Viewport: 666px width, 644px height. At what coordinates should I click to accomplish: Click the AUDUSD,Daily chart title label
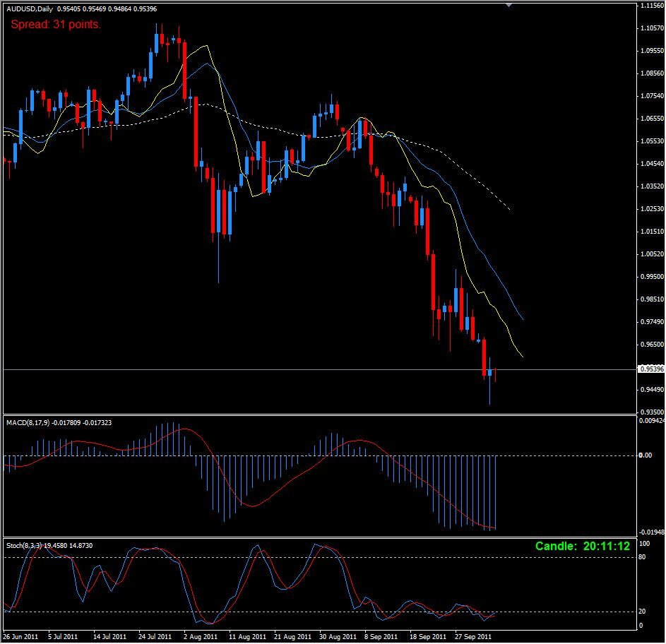tap(49, 8)
